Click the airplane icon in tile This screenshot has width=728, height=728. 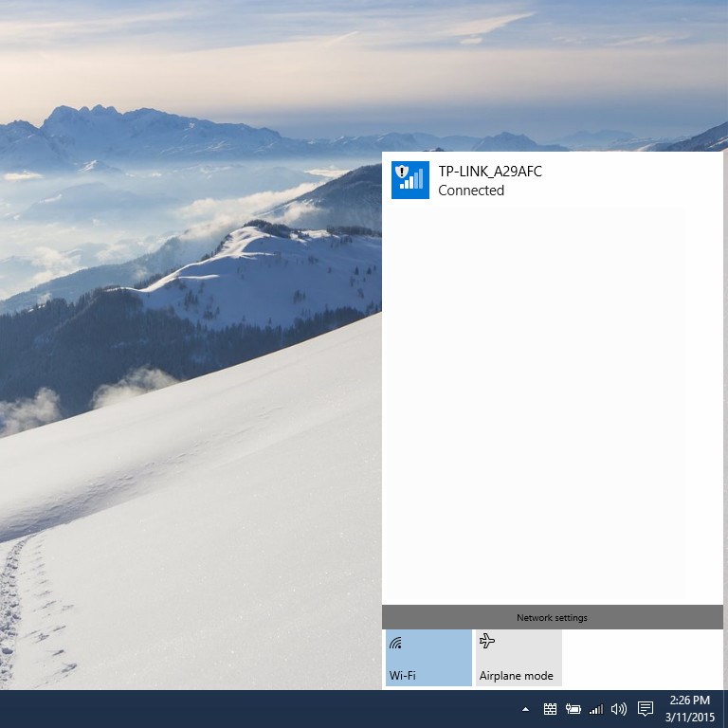[x=487, y=642]
